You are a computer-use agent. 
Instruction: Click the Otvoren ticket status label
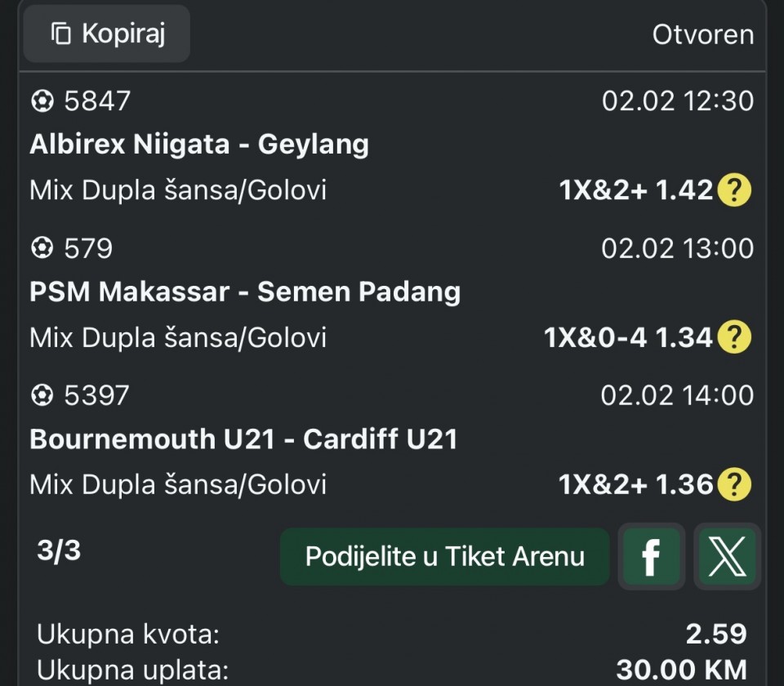pos(702,35)
